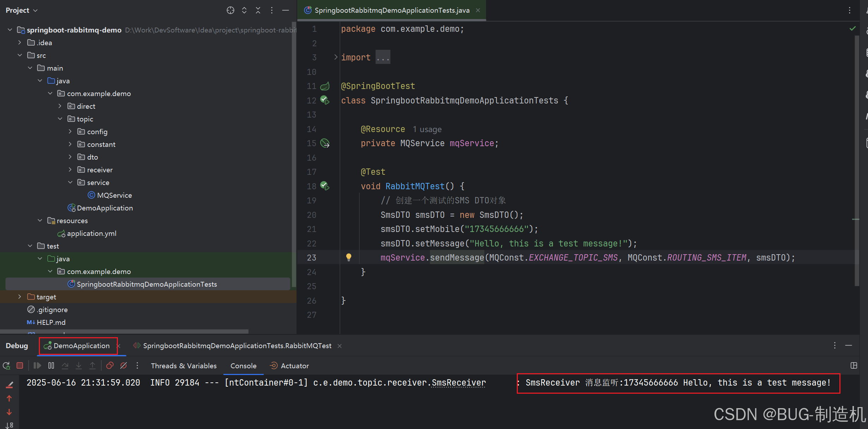
Task: Stop the running debug session
Action: pos(20,365)
